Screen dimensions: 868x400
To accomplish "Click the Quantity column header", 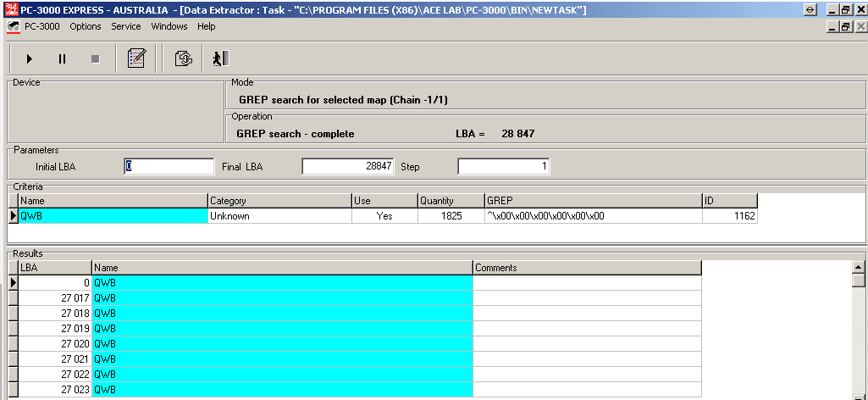I will coord(451,201).
